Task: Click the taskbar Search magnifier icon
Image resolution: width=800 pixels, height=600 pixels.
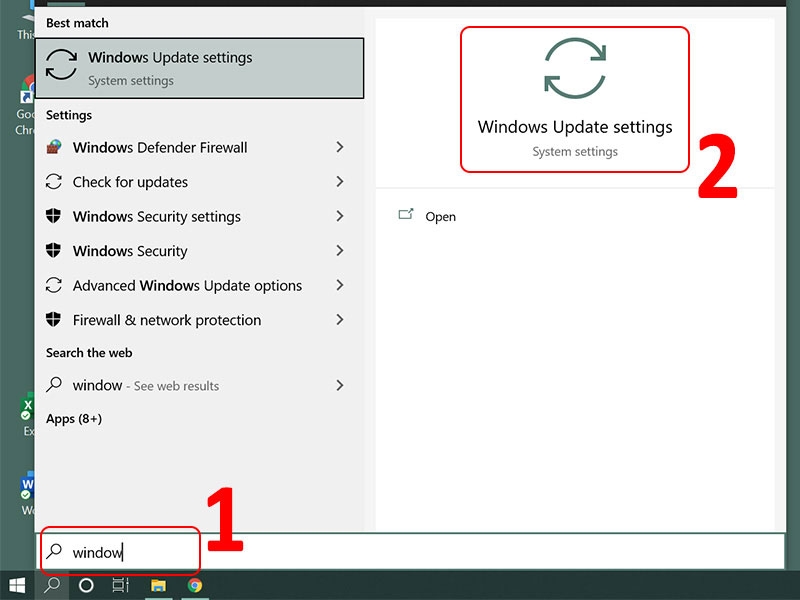Action: coord(52,585)
